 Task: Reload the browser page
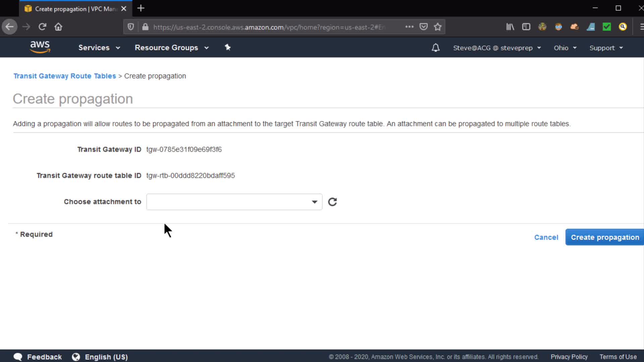coord(42,27)
